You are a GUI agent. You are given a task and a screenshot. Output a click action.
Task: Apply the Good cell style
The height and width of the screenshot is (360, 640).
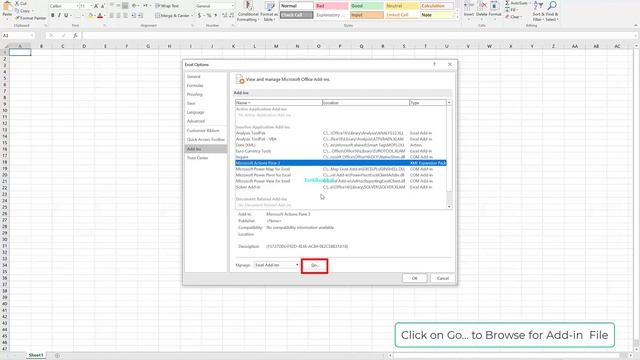pyautogui.click(x=366, y=6)
